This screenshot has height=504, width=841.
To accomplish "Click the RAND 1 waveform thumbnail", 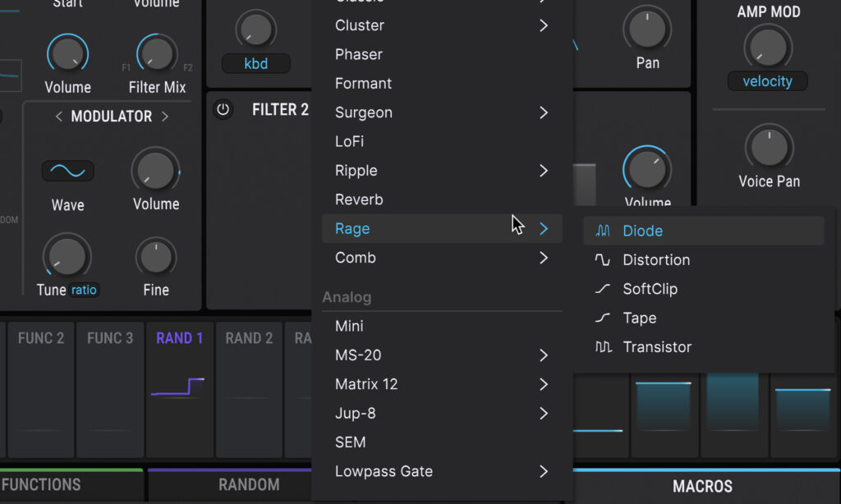I will (179, 386).
